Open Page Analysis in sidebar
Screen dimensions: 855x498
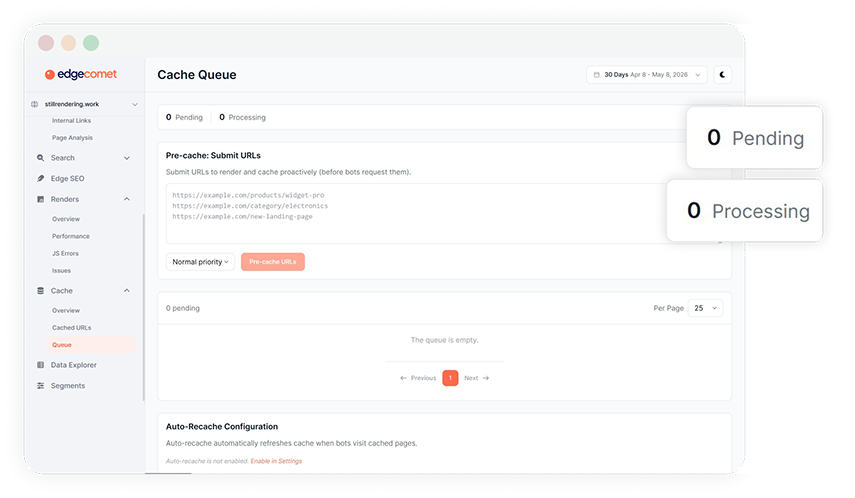pyautogui.click(x=73, y=138)
